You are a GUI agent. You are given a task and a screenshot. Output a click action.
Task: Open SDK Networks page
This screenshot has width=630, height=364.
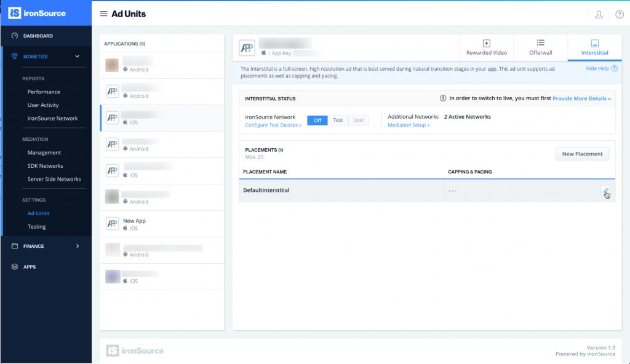[45, 165]
